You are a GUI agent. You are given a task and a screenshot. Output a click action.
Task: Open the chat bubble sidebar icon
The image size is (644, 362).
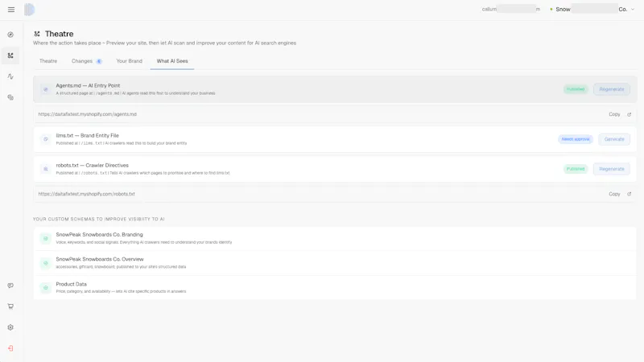tap(10, 286)
